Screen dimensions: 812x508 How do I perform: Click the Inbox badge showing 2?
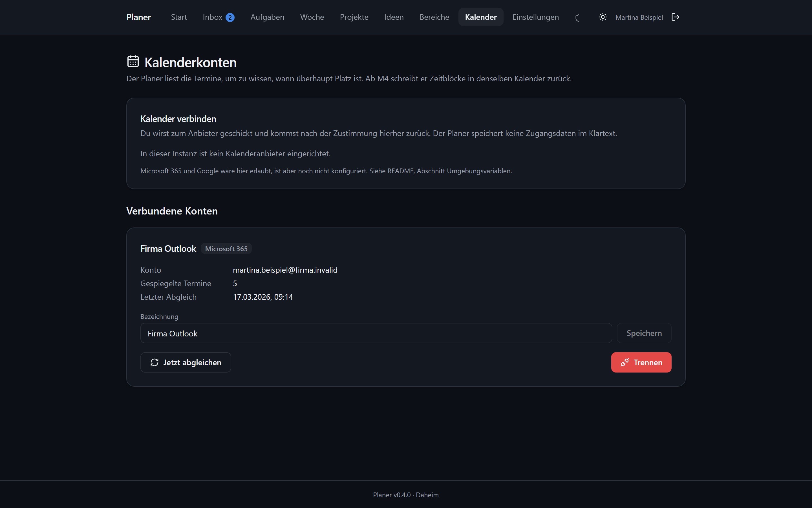(x=230, y=17)
